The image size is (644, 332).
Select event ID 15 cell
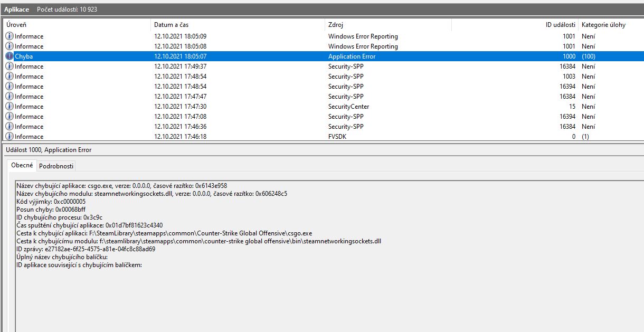coord(572,107)
